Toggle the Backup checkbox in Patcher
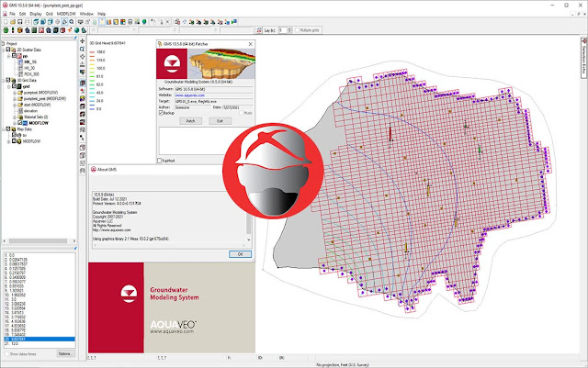The height and width of the screenshot is (368, 588). pos(161,113)
